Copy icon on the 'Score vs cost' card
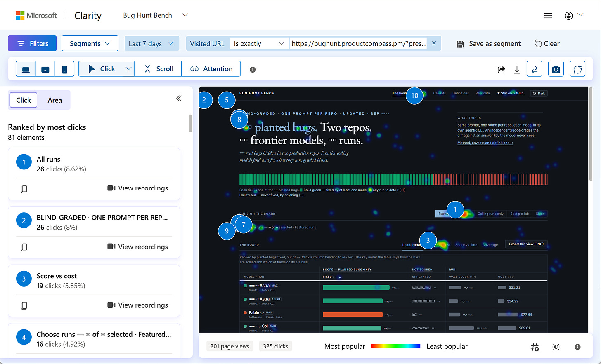 (x=24, y=306)
